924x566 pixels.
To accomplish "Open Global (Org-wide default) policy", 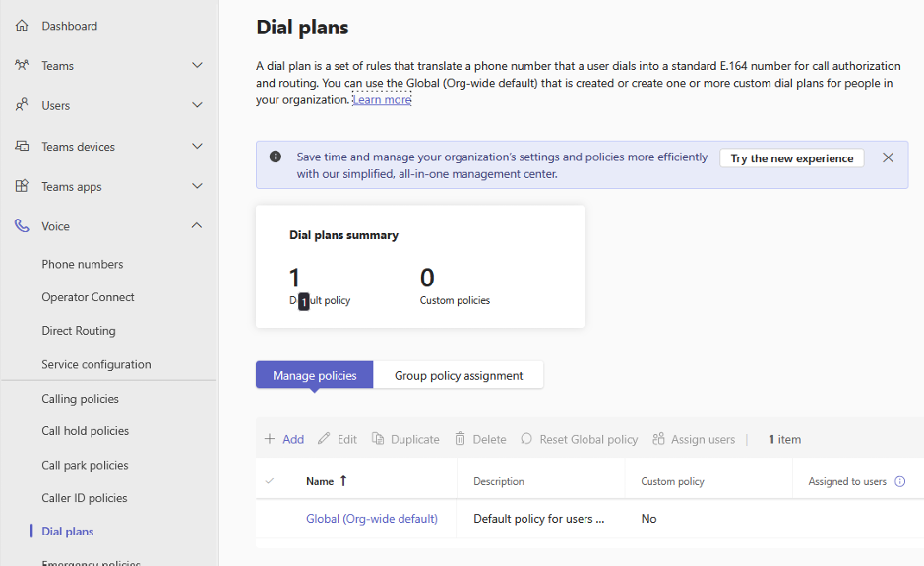I will coord(371,518).
